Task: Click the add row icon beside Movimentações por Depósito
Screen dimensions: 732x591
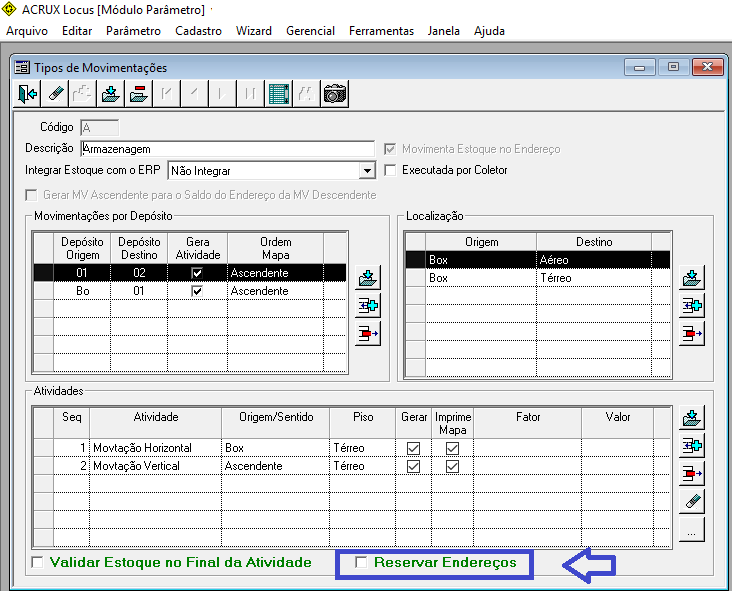Action: [x=368, y=305]
